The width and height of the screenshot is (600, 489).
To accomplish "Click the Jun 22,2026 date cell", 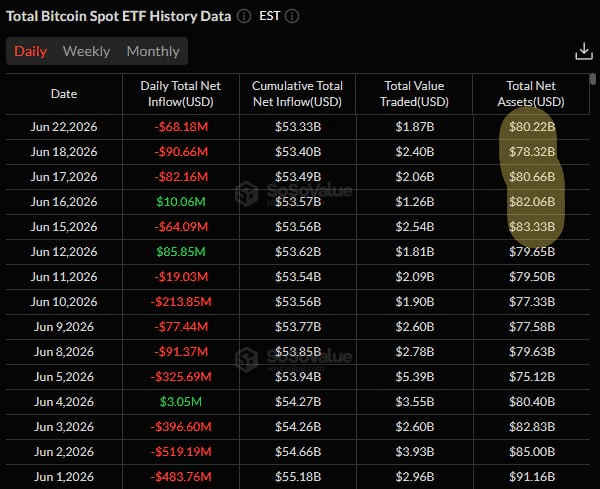I will coord(64,127).
